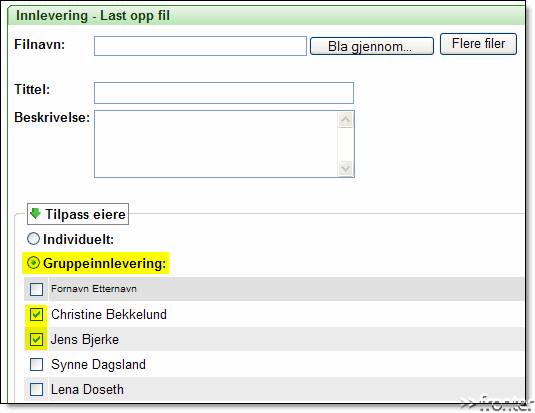
Task: Collapse the Tilpass eiere section
Action: click(x=78, y=214)
